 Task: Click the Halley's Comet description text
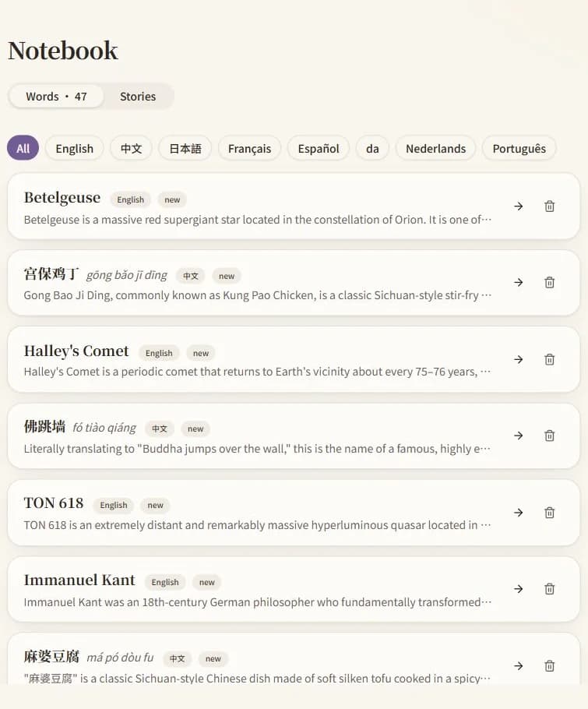(257, 372)
